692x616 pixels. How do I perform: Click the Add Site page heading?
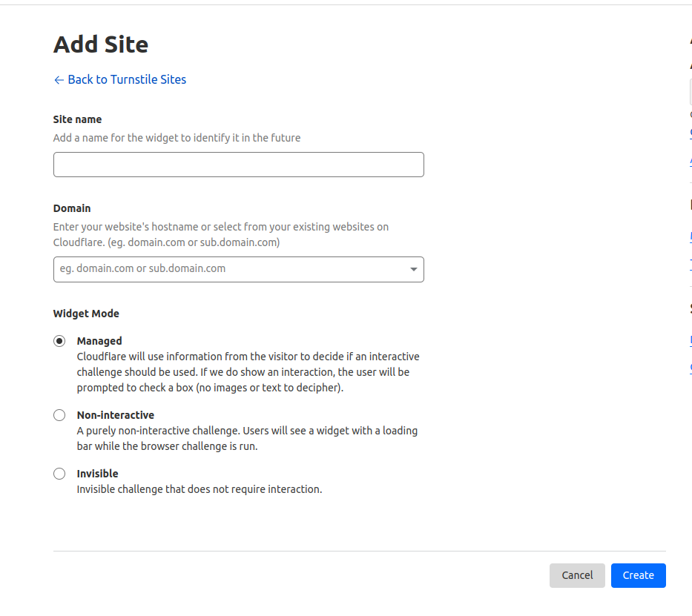[x=101, y=44]
